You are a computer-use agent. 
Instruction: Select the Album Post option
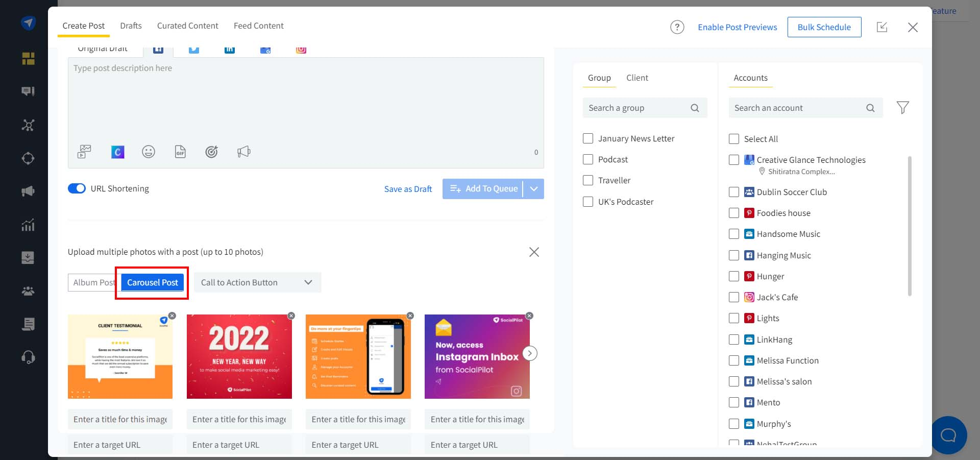tap(93, 282)
